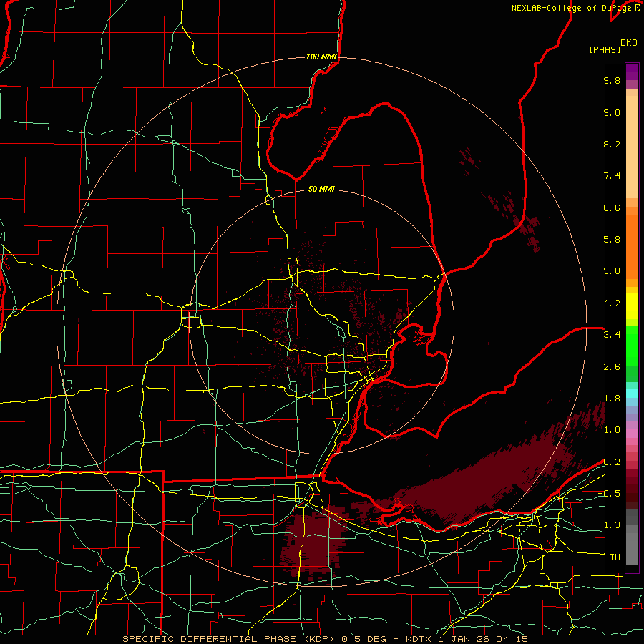Click the bright green color bar segment
This screenshot has width=644, height=644.
(632, 346)
